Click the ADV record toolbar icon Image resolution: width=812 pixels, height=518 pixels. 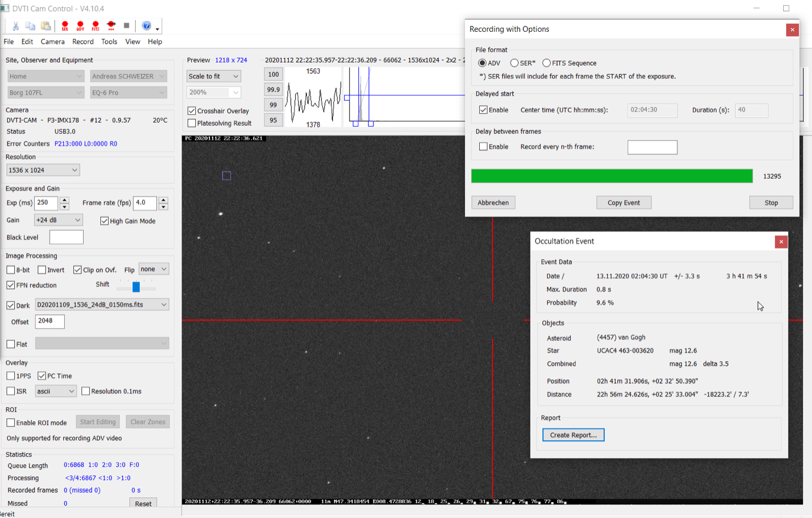pyautogui.click(x=80, y=26)
